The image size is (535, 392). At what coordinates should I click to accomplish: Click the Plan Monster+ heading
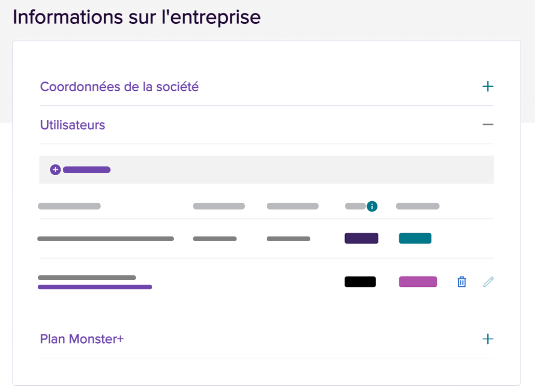[x=82, y=339]
